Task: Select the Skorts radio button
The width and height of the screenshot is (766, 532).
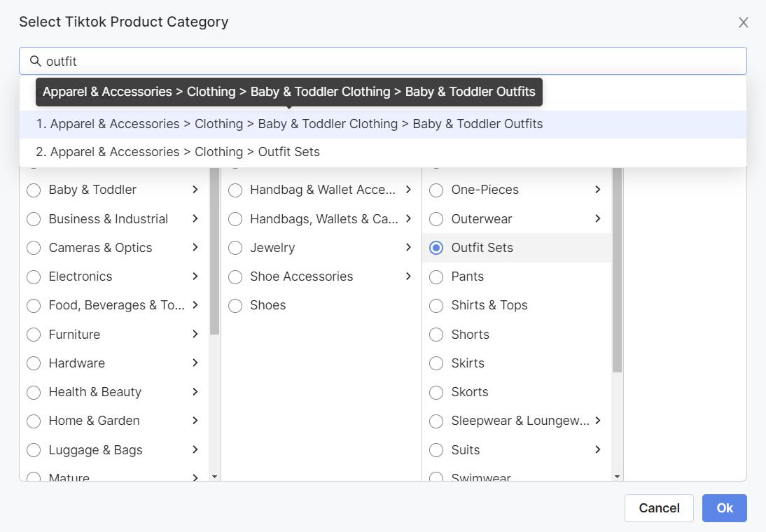Action: point(436,392)
